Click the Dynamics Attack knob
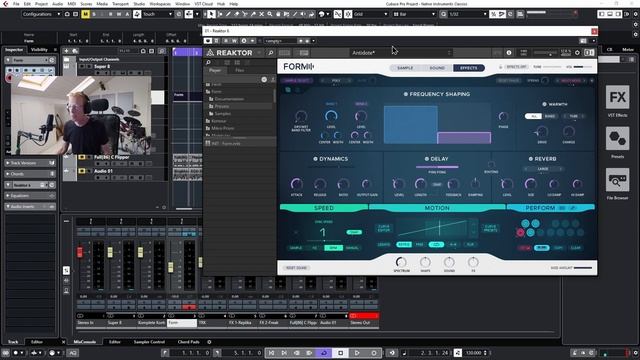The image size is (640, 360). (296, 184)
